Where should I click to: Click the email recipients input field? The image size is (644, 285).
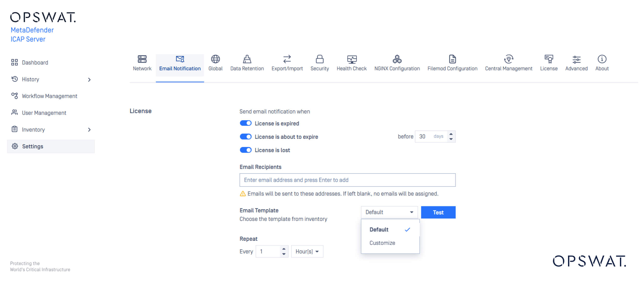(347, 180)
